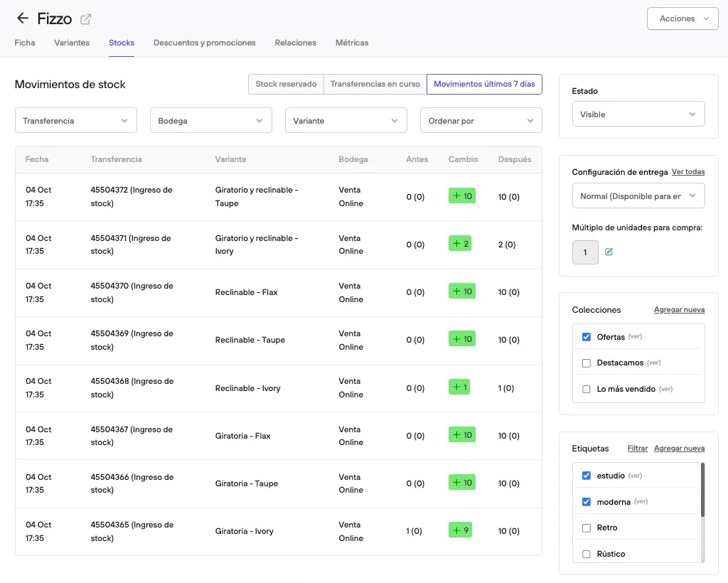Image resolution: width=728 pixels, height=583 pixels.
Task: Click the ver link beside Ofertas
Action: tap(635, 336)
